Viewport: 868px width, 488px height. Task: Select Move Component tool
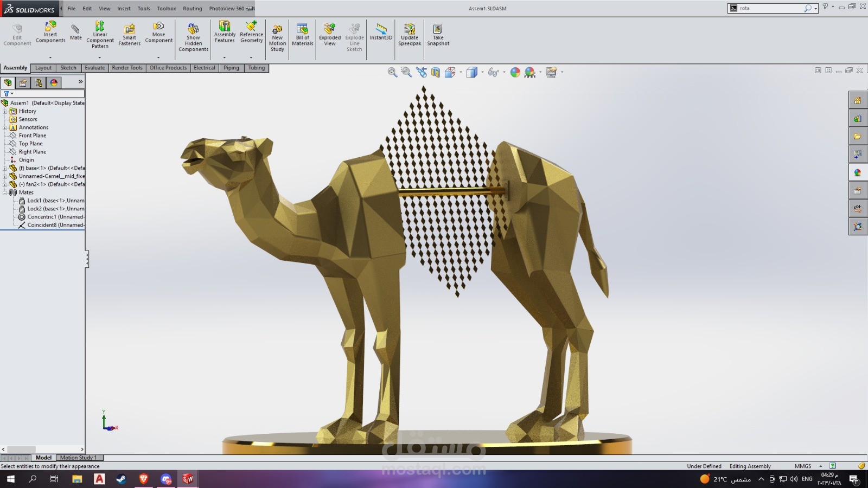[x=158, y=33]
